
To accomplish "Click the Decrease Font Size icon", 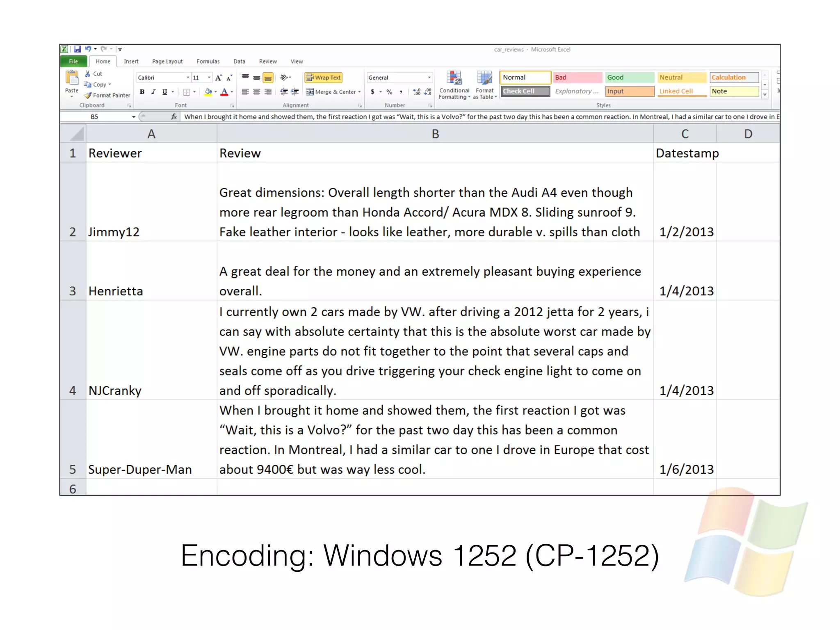I will coord(230,78).
